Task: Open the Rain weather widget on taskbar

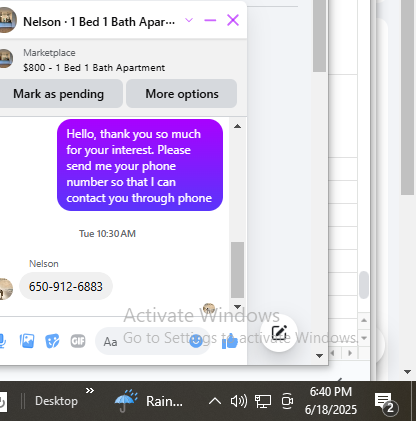Action: (x=149, y=401)
